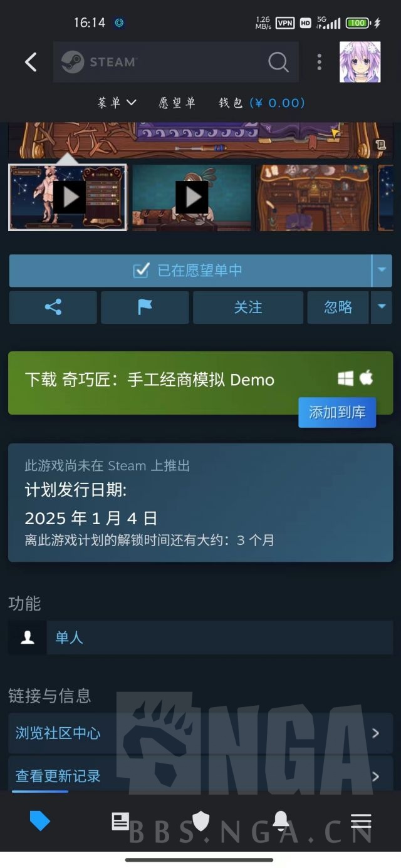Open the three-dot overflow menu
The image size is (401, 868).
coord(320,62)
